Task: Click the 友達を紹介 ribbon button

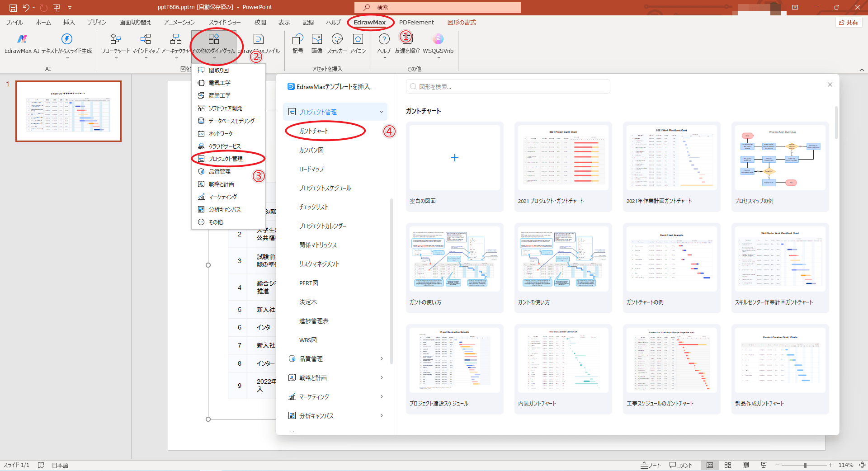Action: [x=407, y=43]
